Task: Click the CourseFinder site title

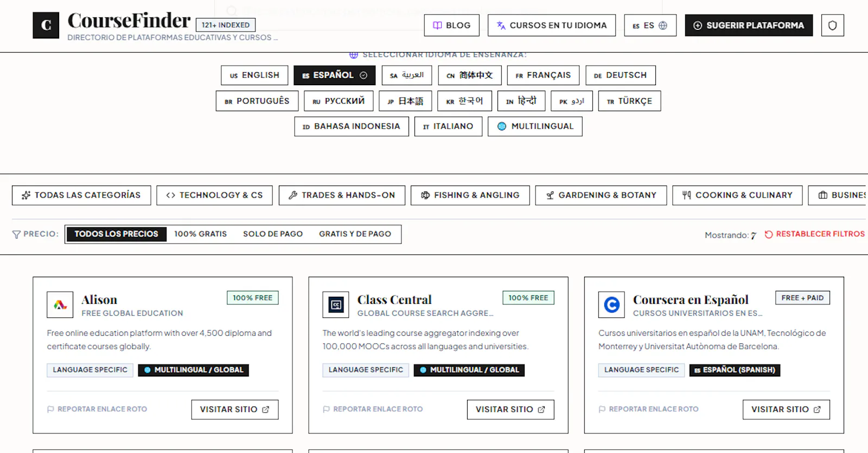Action: click(x=129, y=21)
